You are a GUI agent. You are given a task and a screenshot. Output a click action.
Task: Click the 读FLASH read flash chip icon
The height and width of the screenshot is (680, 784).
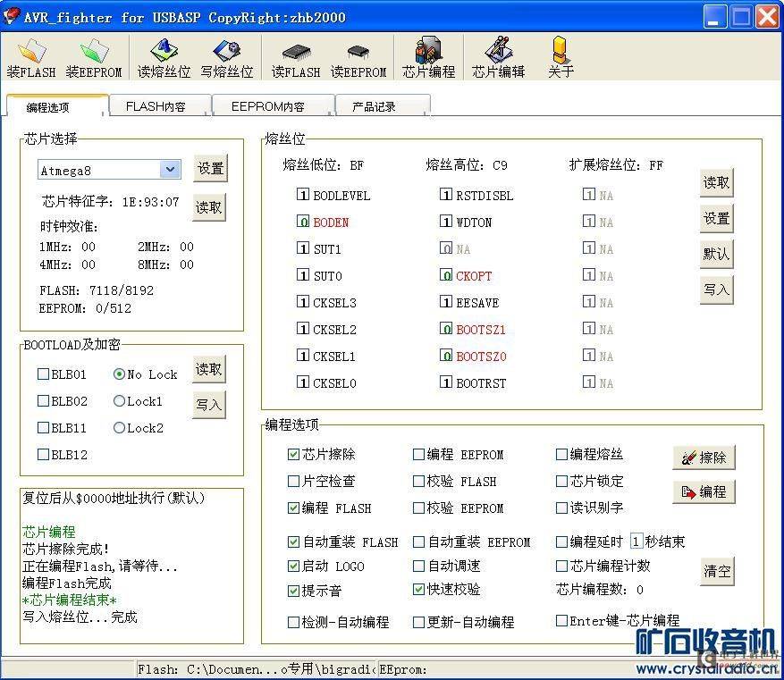pyautogui.click(x=296, y=58)
